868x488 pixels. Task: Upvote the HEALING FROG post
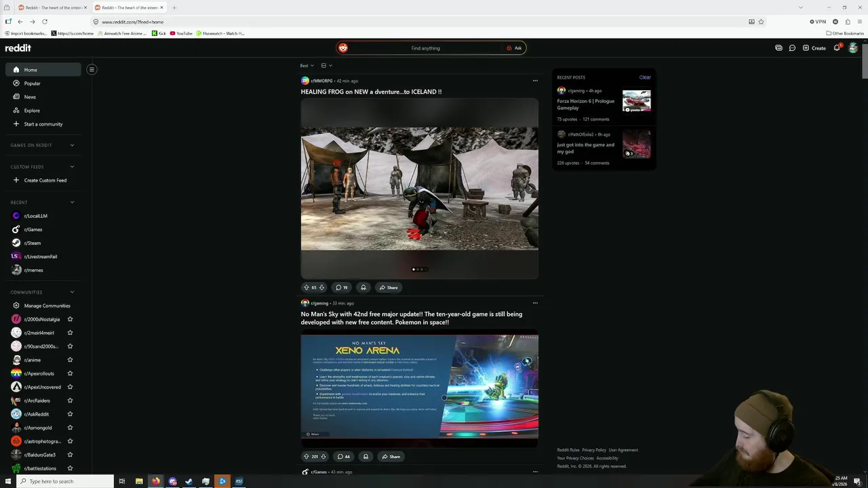pos(306,287)
